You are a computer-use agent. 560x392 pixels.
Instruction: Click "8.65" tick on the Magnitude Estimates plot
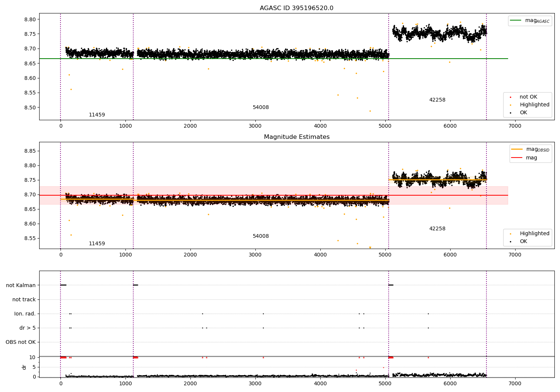(x=30, y=209)
